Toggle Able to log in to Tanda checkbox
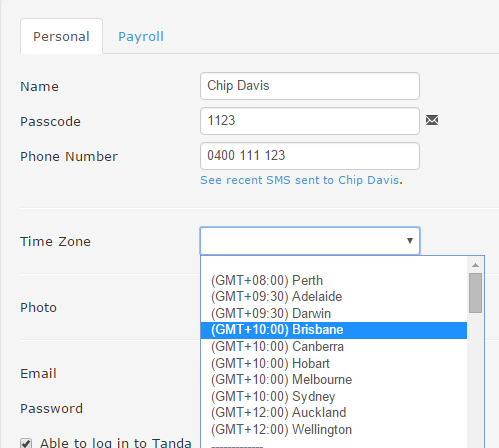Screen dimensions: 499x448 pyautogui.click(x=26, y=443)
